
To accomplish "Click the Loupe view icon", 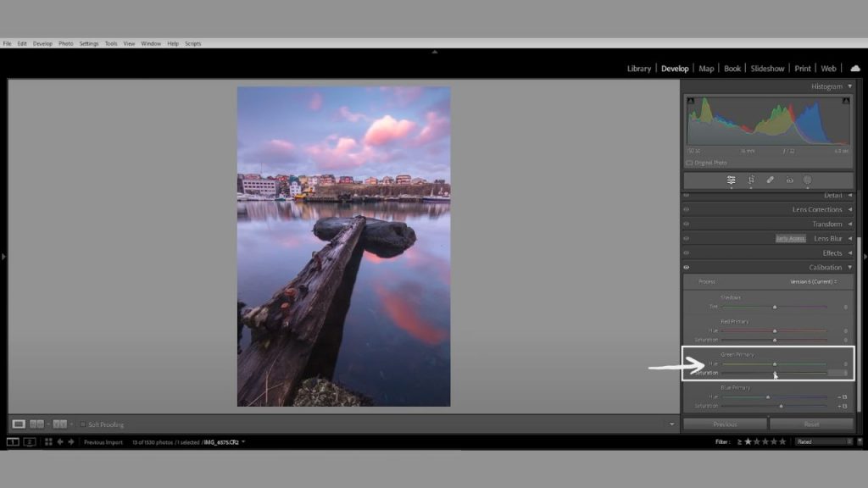I will (x=18, y=424).
